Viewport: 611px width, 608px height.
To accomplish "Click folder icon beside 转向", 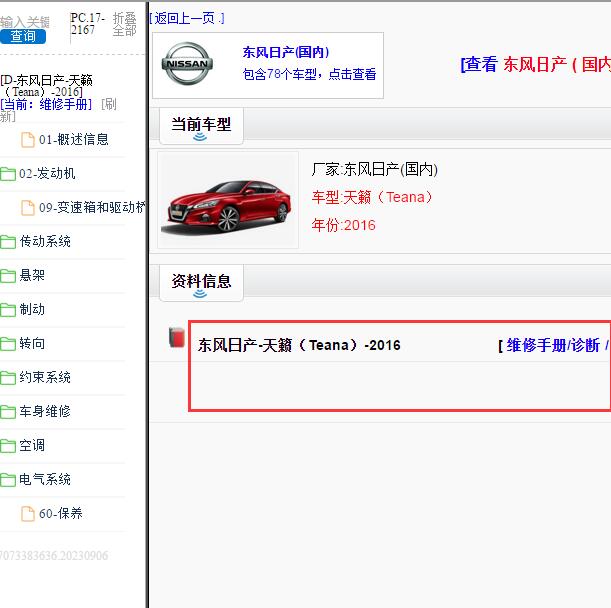I will click(8, 344).
